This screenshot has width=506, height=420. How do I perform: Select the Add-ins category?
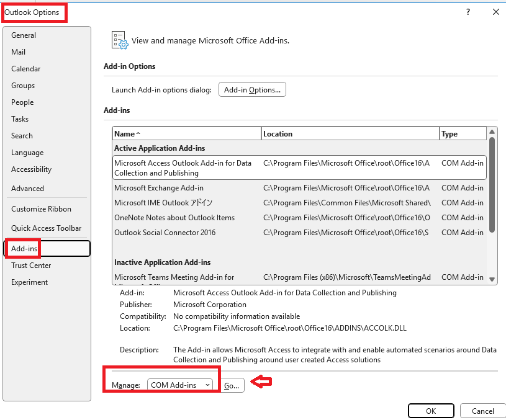tap(47, 249)
